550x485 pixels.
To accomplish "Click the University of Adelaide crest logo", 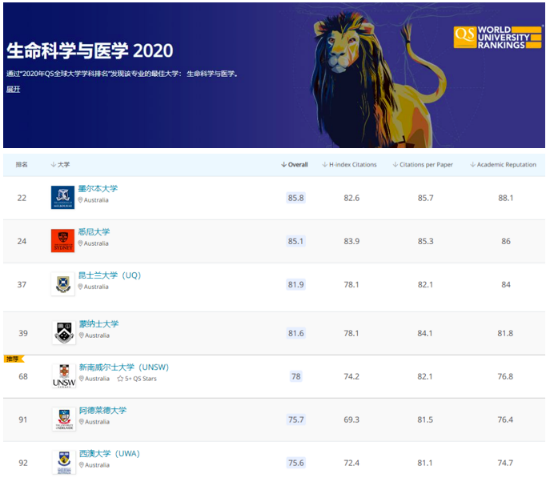I will [x=64, y=419].
